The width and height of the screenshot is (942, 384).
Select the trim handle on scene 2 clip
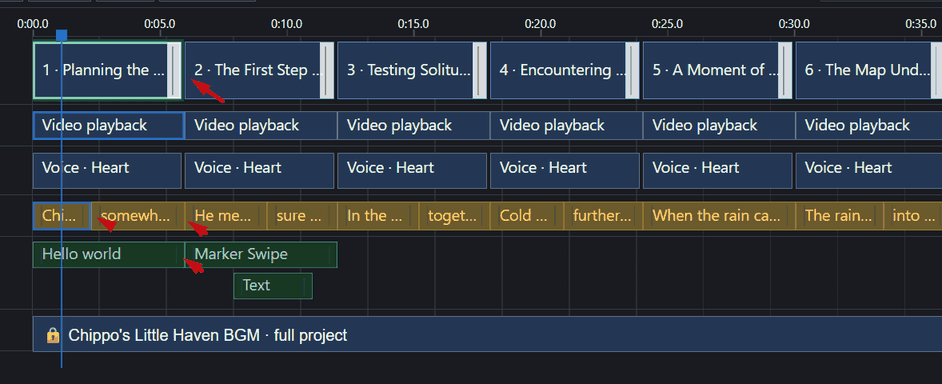tap(327, 70)
